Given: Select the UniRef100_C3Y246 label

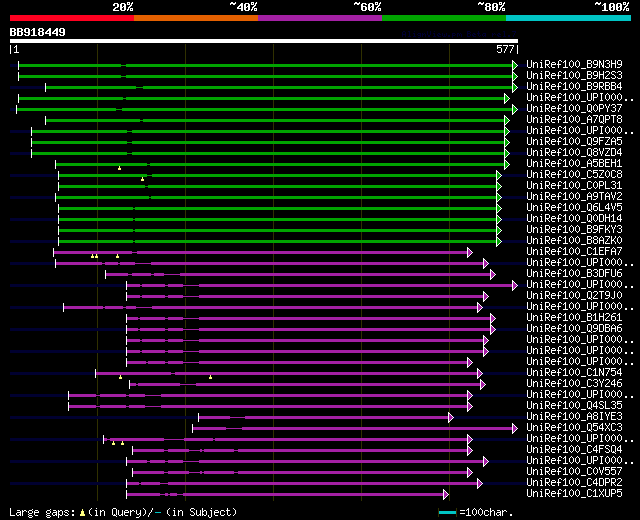Looking at the screenshot, I should click(574, 384).
